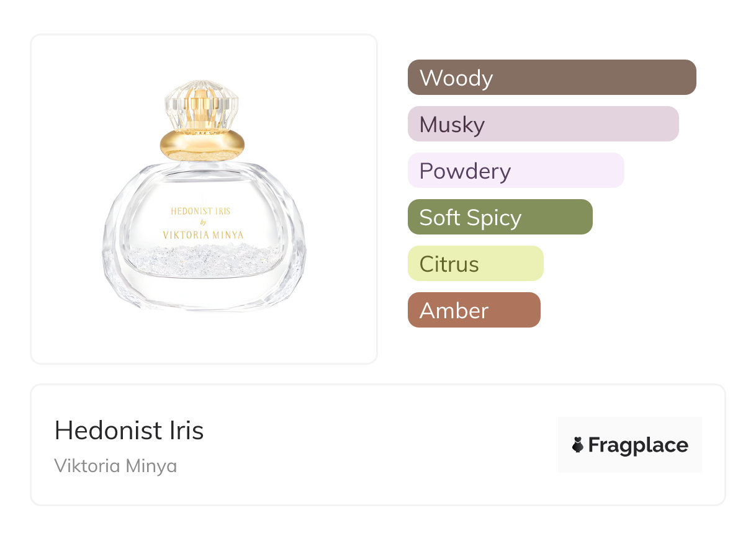756x536 pixels.
Task: Click the crystal stopper atop the bottle
Action: coord(202,104)
